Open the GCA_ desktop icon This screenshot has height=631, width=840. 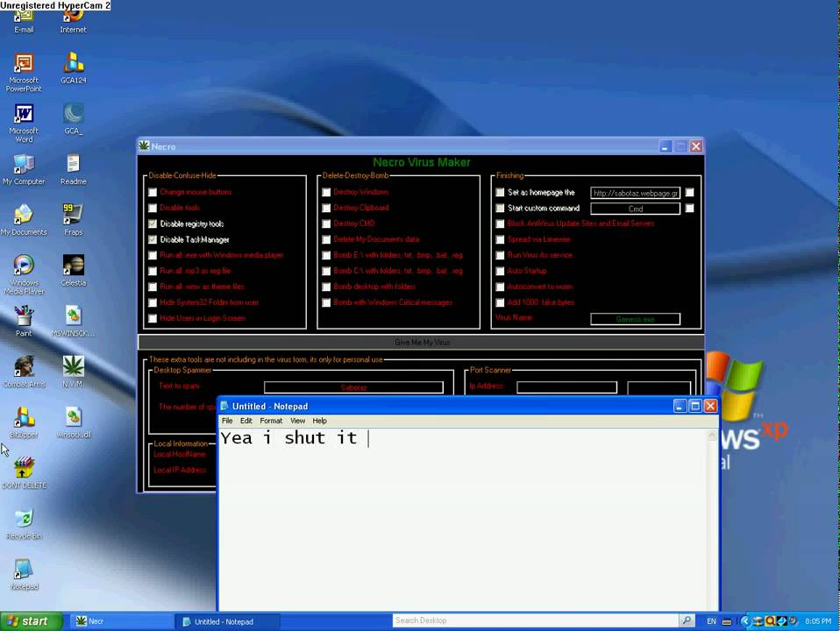coord(74,119)
